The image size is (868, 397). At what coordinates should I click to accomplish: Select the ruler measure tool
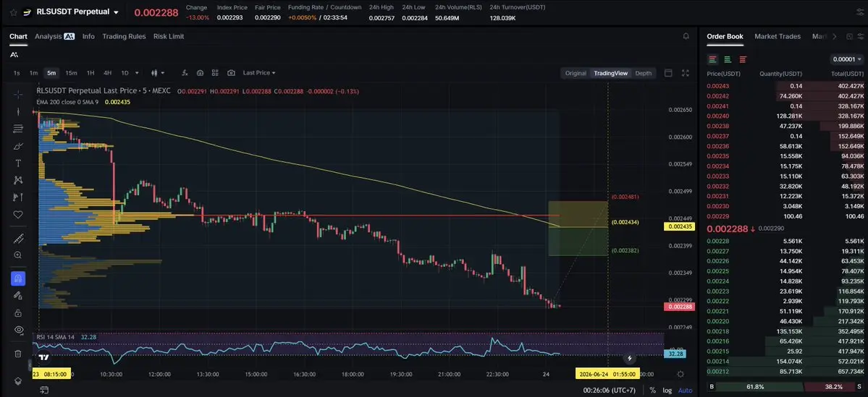[18, 239]
